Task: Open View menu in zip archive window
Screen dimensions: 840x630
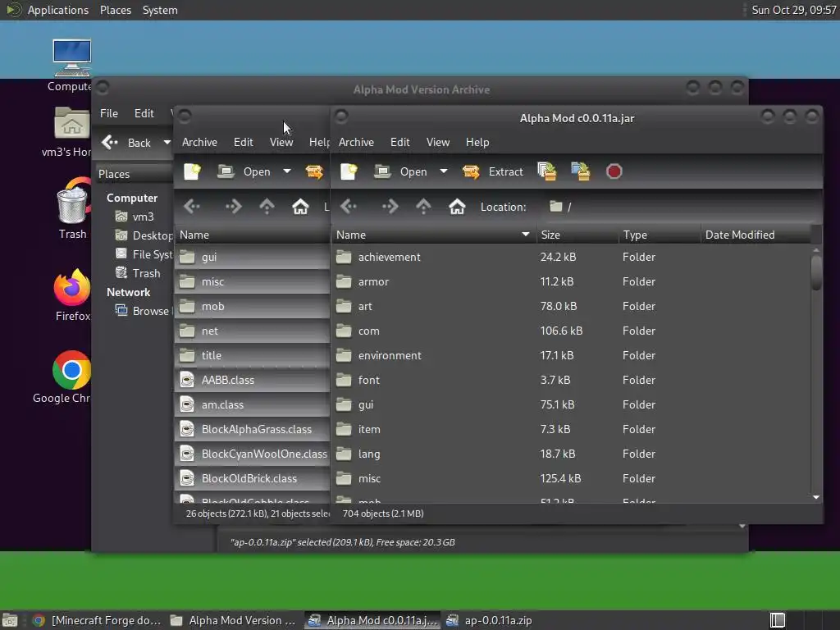Action: tap(281, 142)
